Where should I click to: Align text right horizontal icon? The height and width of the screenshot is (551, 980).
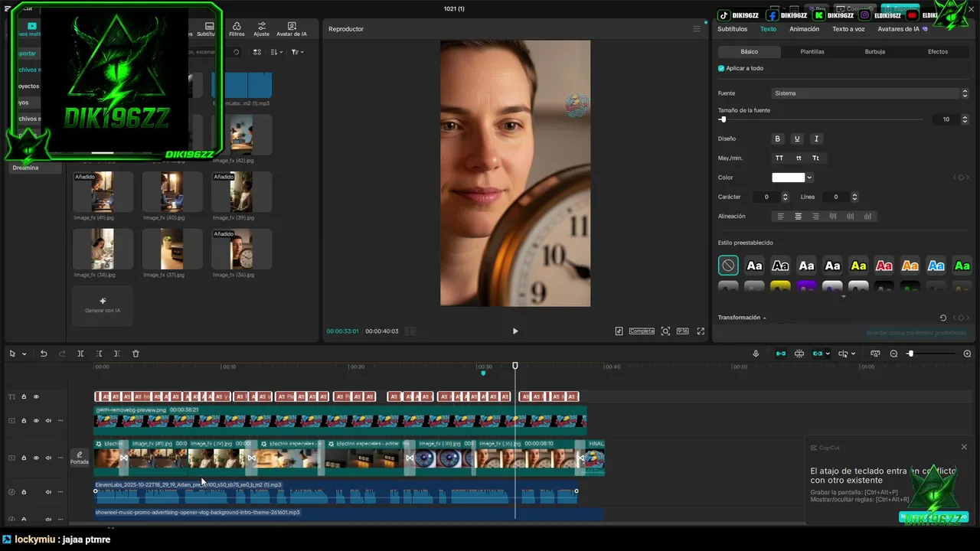[815, 217]
